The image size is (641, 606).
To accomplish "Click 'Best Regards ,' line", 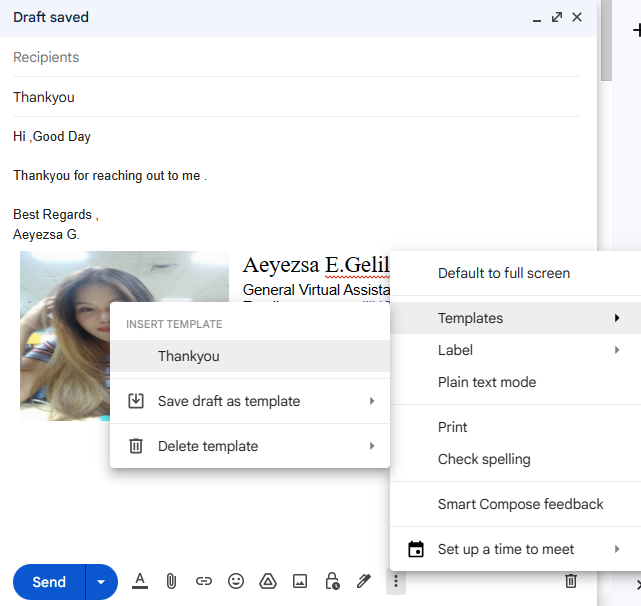I will [x=56, y=215].
